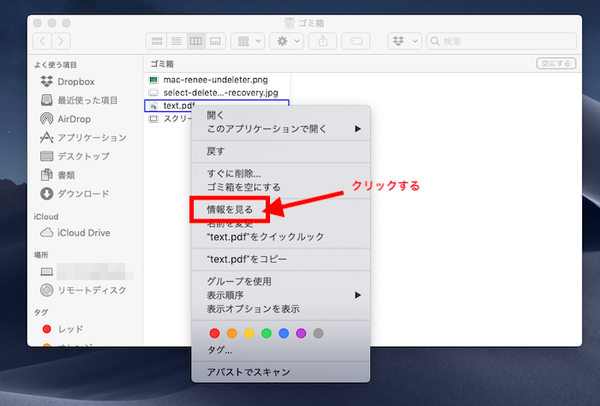Apply the red tag color dot

215,333
